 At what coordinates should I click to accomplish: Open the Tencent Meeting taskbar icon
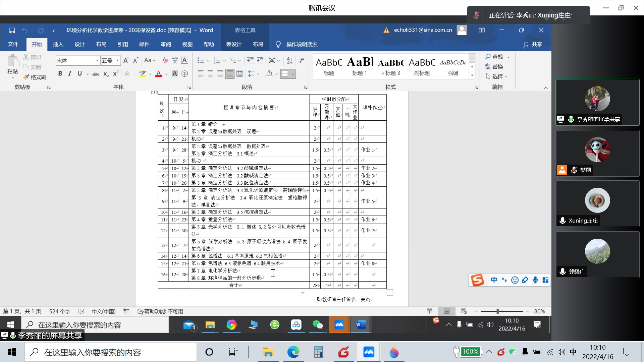(369, 352)
